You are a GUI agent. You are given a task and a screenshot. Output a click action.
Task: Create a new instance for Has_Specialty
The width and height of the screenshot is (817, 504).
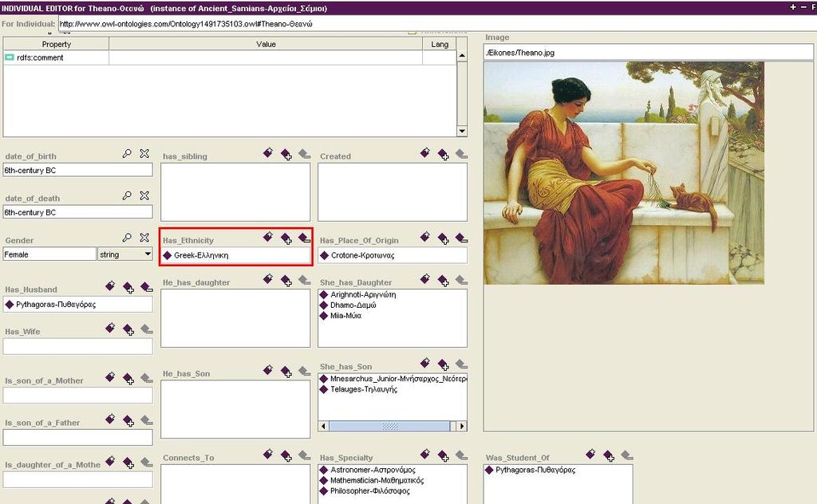pos(425,455)
